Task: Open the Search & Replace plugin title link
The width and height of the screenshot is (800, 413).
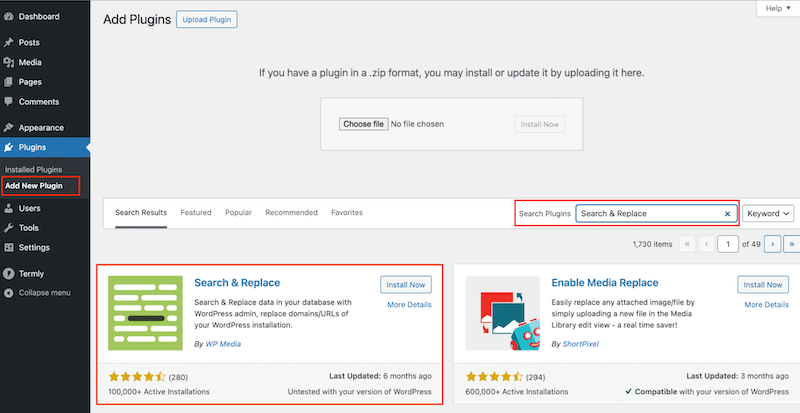Action: coord(237,283)
